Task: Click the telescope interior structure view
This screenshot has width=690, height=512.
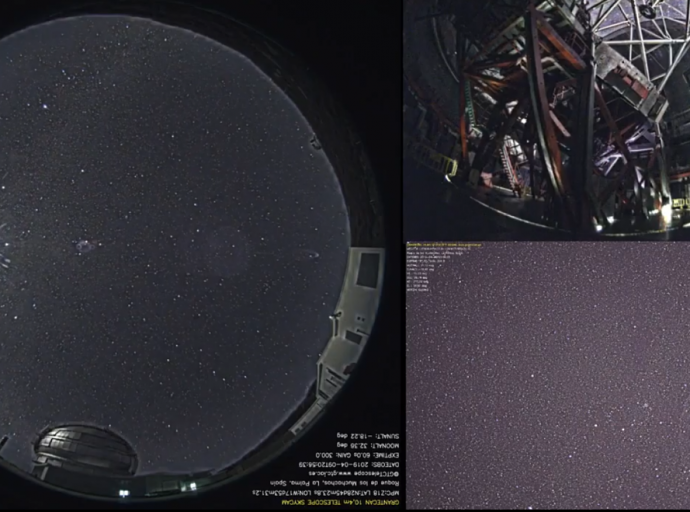Action: tap(547, 120)
